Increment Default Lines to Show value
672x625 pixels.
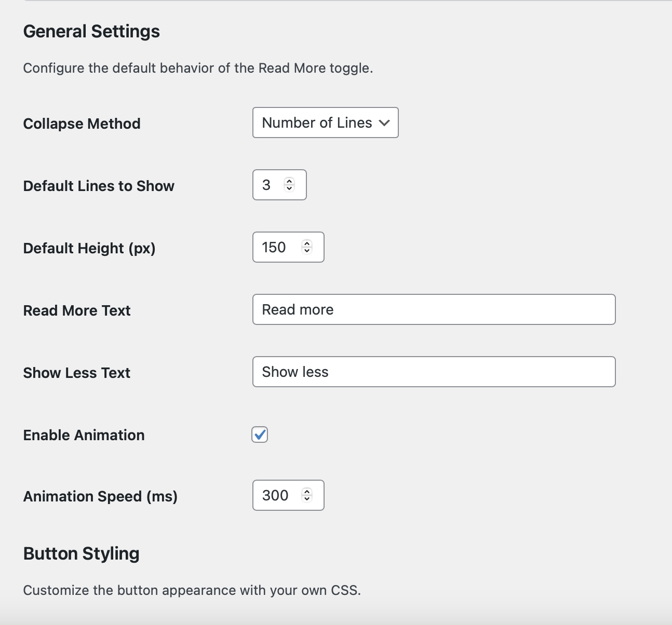tap(289, 181)
